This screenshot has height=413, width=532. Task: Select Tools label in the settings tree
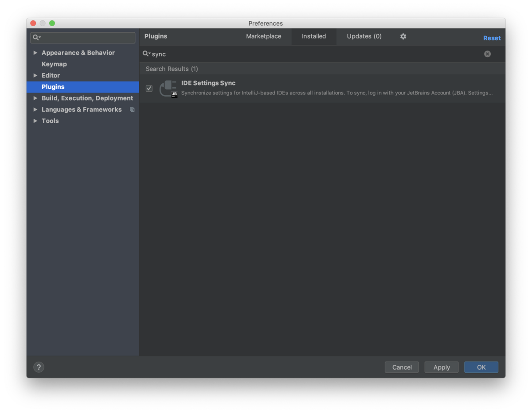tap(50, 121)
